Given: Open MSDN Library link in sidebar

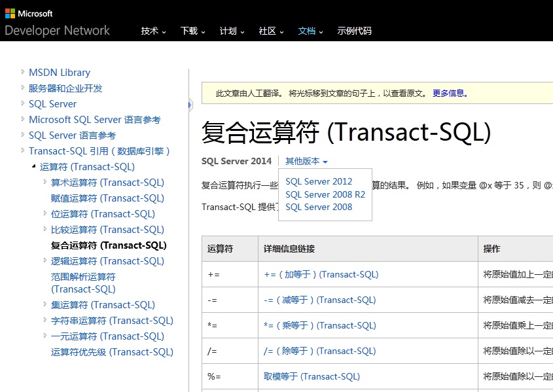Looking at the screenshot, I should 60,73.
